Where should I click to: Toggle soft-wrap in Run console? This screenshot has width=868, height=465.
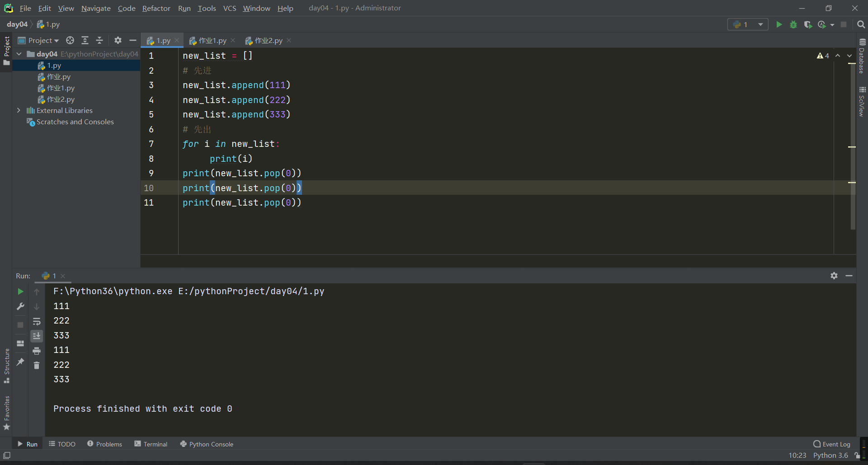coord(37,321)
